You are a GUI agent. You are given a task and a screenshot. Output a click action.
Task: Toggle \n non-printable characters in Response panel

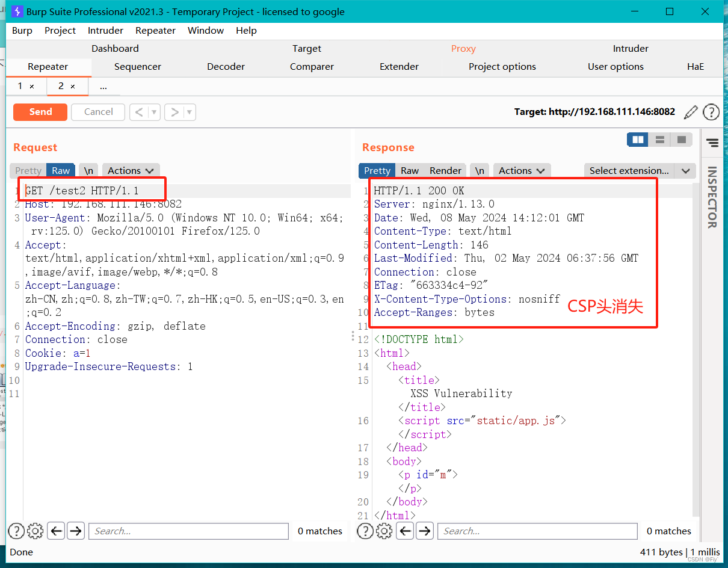point(480,170)
